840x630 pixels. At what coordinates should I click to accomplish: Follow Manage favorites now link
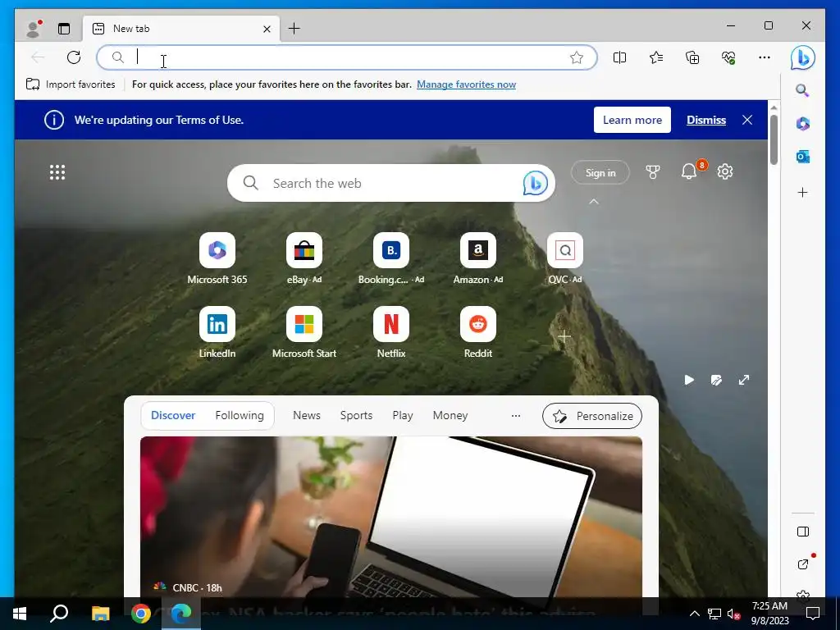[x=466, y=84]
